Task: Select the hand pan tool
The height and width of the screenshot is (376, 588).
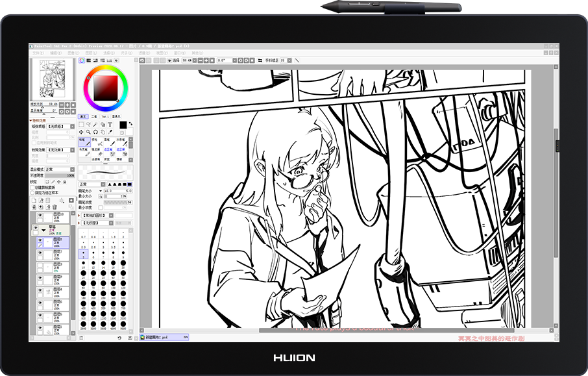Action: (x=103, y=132)
